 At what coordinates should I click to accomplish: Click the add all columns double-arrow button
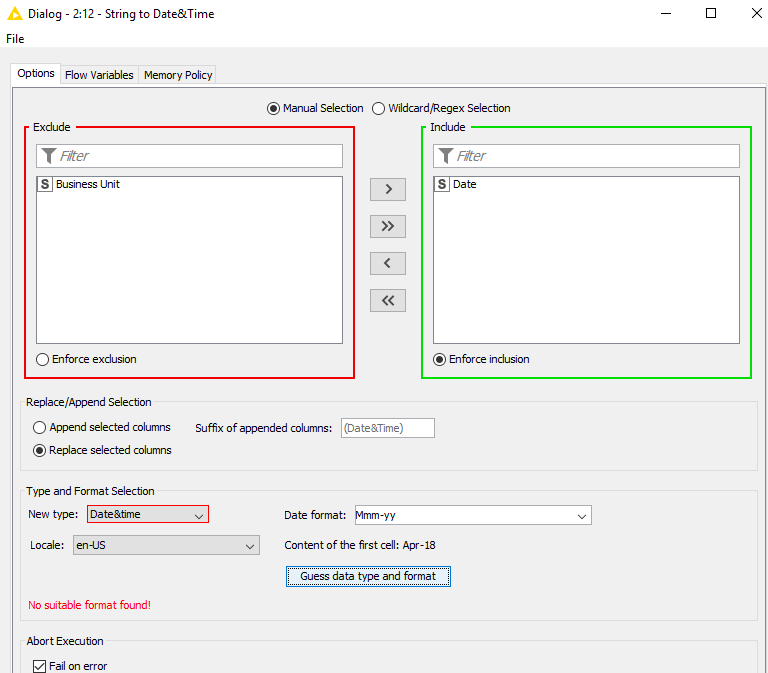pos(388,226)
